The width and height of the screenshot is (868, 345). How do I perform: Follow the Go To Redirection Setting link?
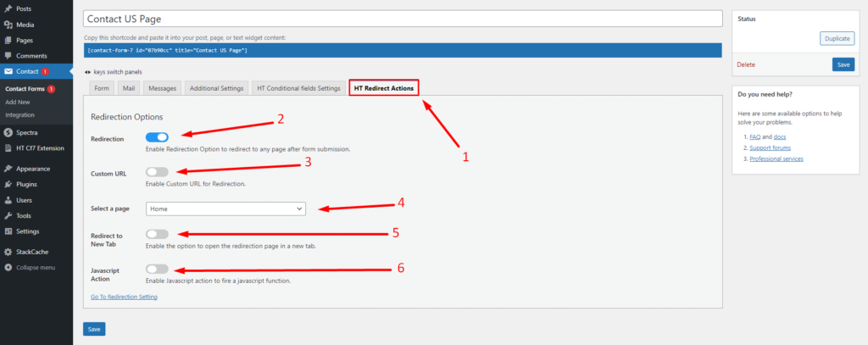[124, 297]
